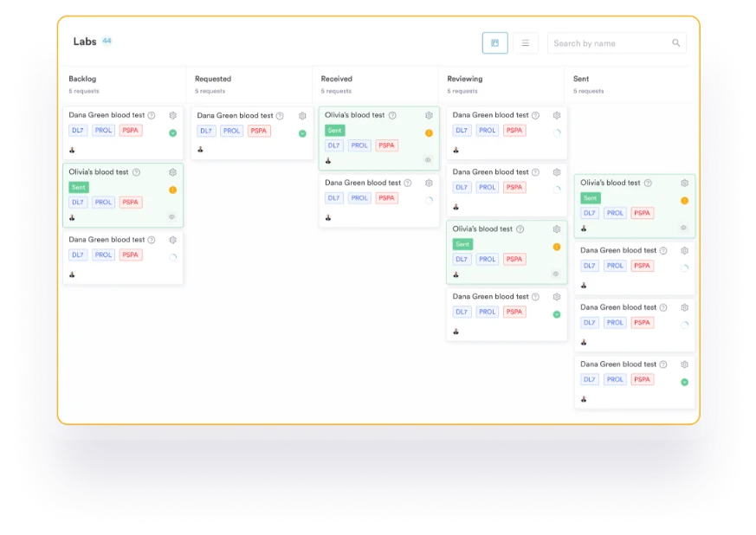The width and height of the screenshot is (756, 535).
Task: Click green Sent badge on Received Olivia's card
Action: click(334, 131)
